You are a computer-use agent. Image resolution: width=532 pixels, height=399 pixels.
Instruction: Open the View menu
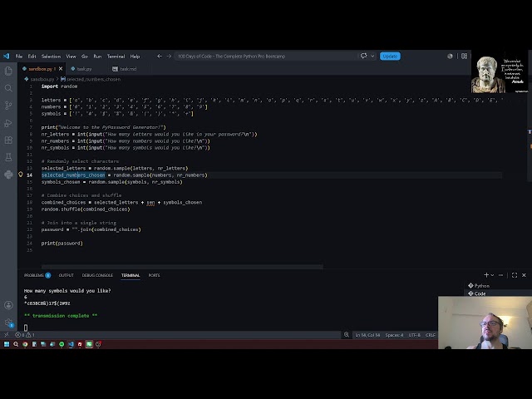point(71,57)
